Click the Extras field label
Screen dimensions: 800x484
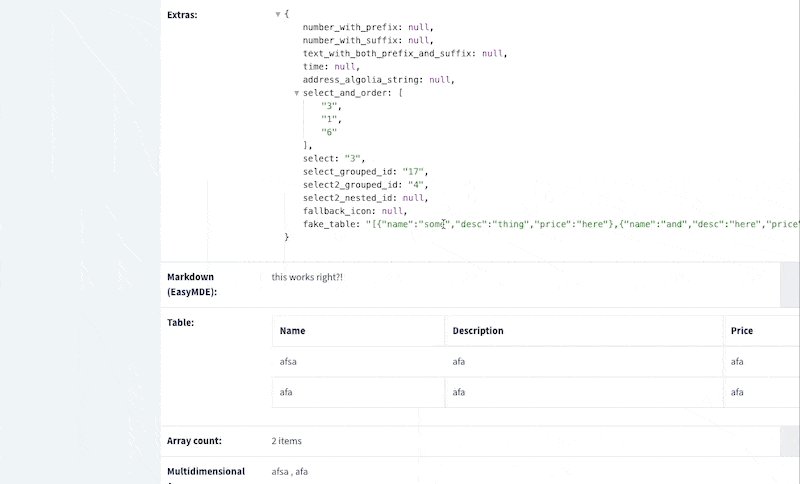coord(182,15)
